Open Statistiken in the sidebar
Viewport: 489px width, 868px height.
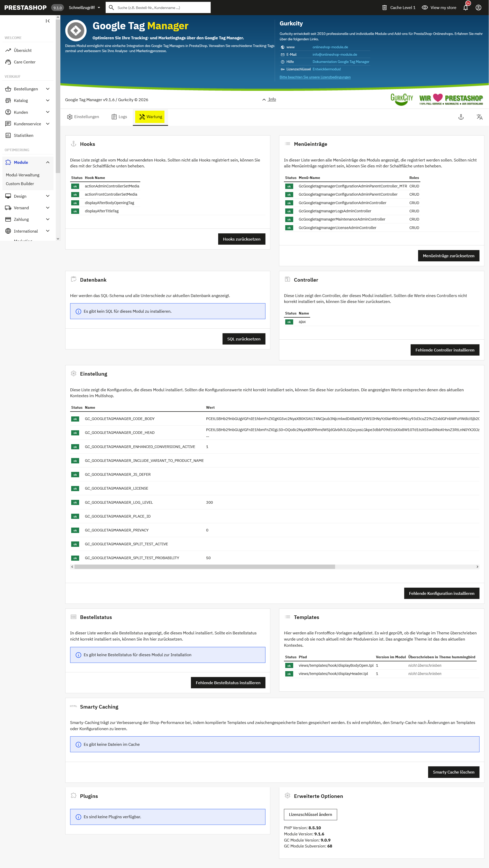[x=24, y=136]
